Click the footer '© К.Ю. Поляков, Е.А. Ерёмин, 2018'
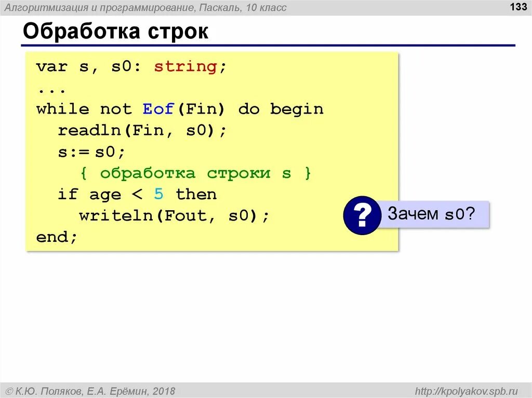The height and width of the screenshot is (398, 532). point(90,392)
